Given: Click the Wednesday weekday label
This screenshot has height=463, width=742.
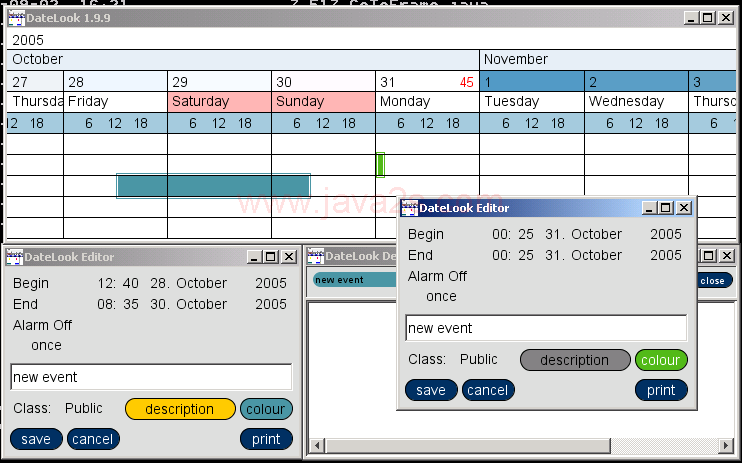Looking at the screenshot, I should [x=627, y=101].
